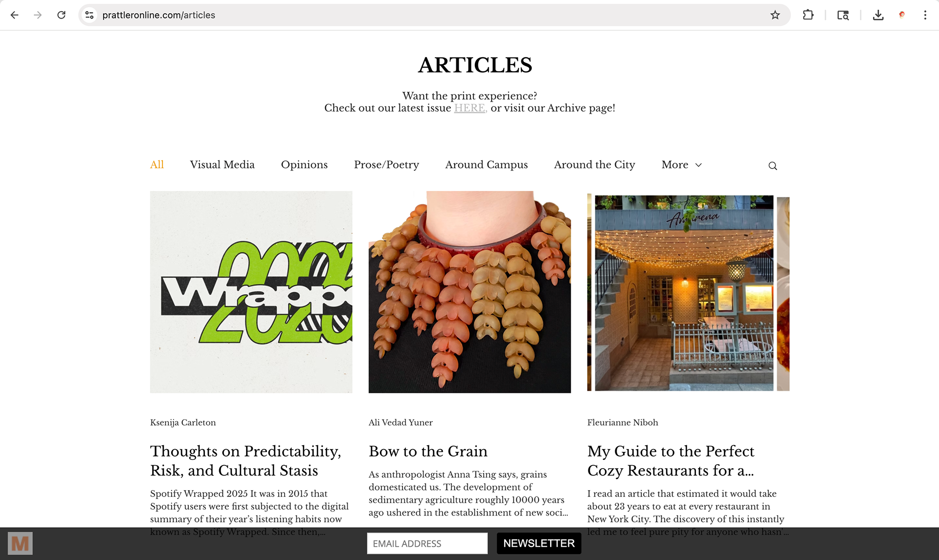Click the restaurant photo thumbnail

tap(688, 292)
